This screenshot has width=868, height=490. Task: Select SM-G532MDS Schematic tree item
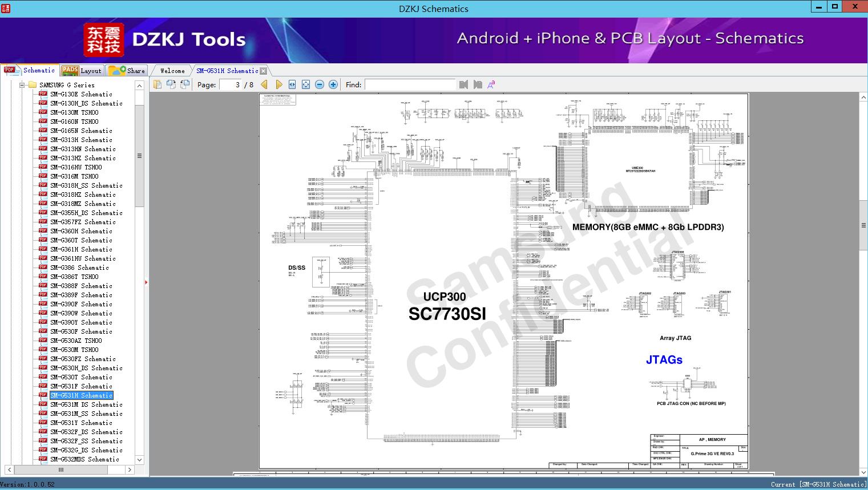tap(84, 459)
